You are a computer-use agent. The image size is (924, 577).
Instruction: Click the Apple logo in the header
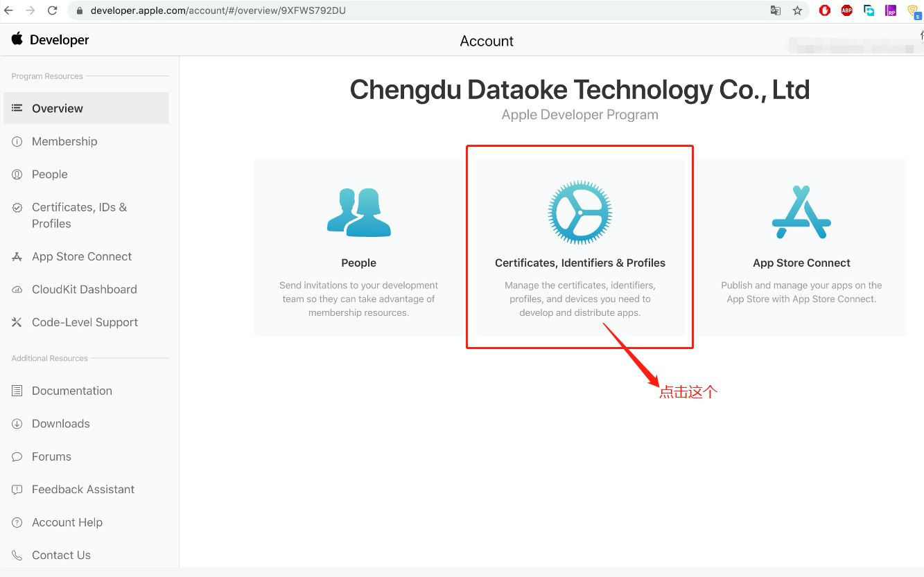click(x=17, y=39)
